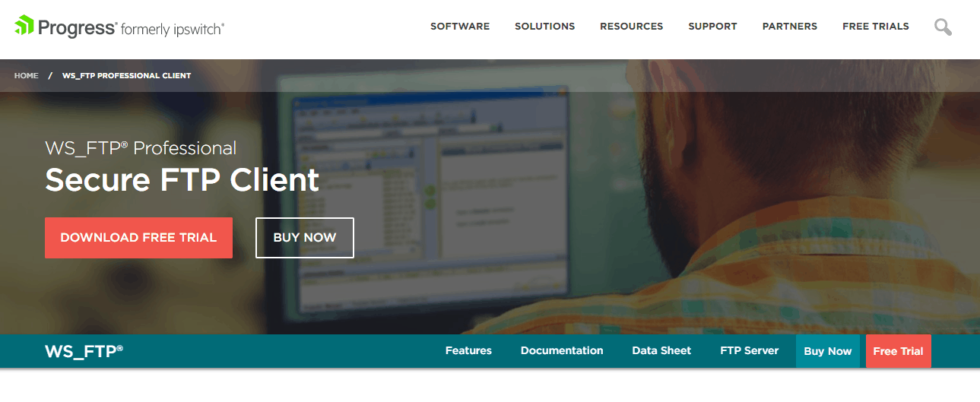
Task: Click the WS_FTP product bar title
Action: [x=84, y=350]
